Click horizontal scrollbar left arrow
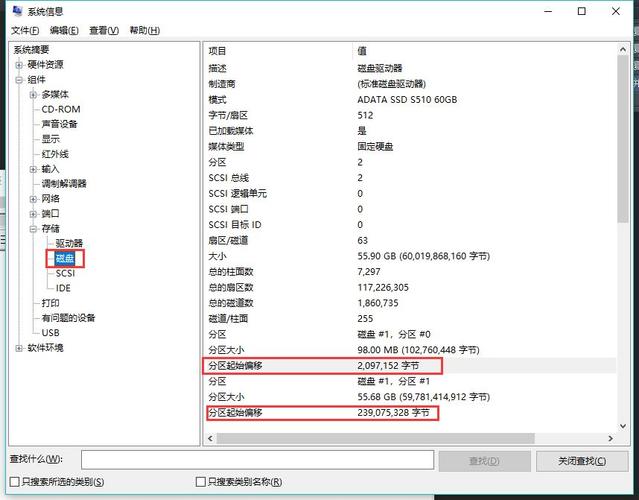 point(210,438)
